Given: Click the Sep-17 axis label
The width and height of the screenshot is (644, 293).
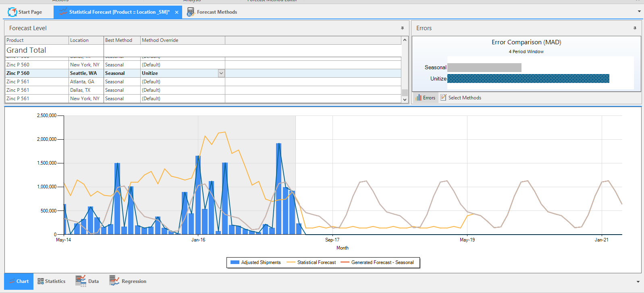Looking at the screenshot, I should (x=332, y=240).
